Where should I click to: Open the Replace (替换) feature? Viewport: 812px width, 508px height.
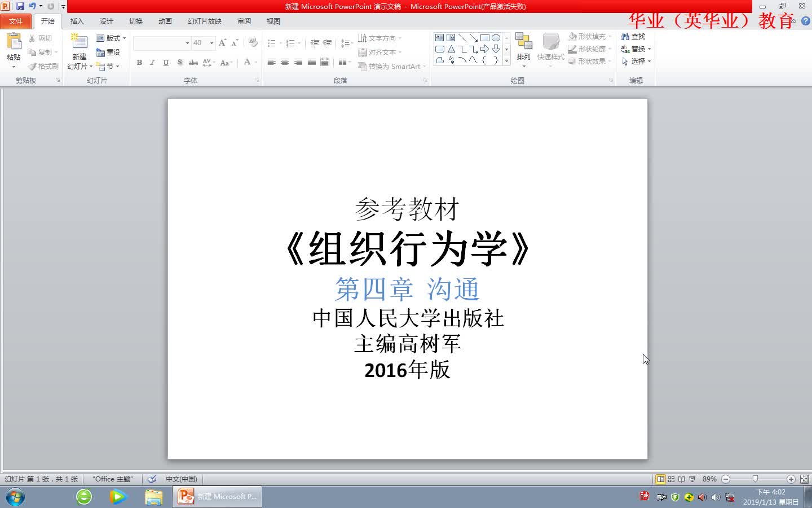click(635, 49)
